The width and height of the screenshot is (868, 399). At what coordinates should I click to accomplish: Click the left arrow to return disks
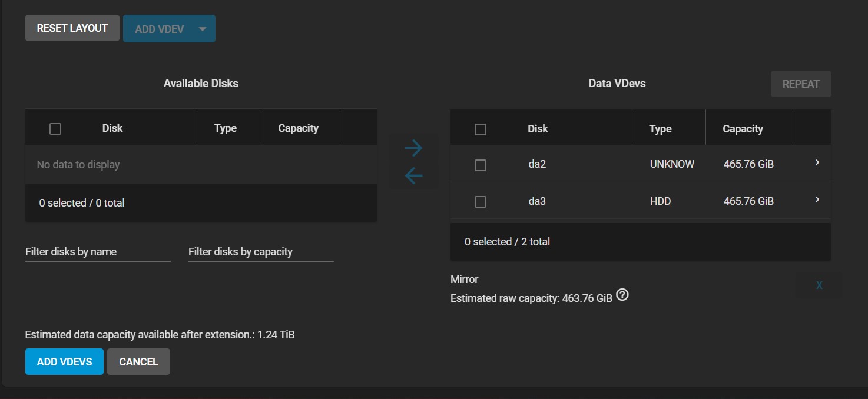413,175
